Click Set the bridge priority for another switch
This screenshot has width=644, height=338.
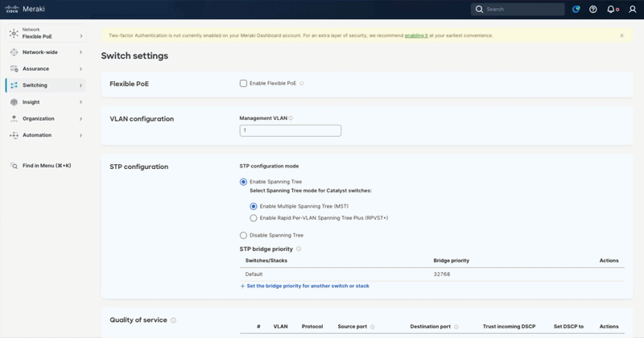tap(308, 286)
